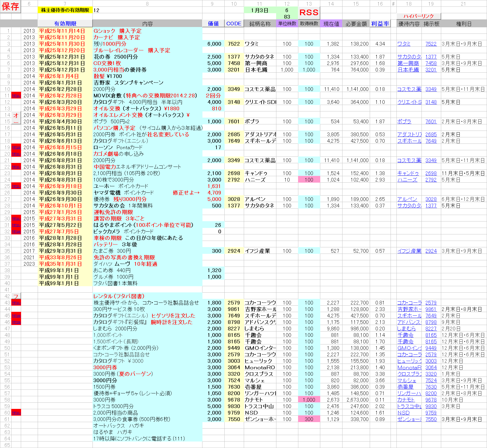This screenshot has width=487, height=448.
Task: Open the クロスプラ hyperlink
Action: (x=409, y=374)
